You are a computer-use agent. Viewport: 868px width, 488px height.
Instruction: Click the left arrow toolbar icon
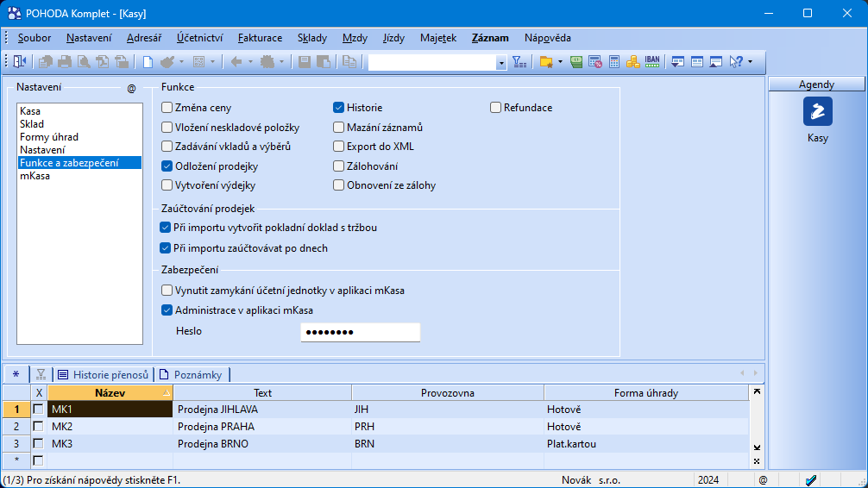(x=236, y=62)
